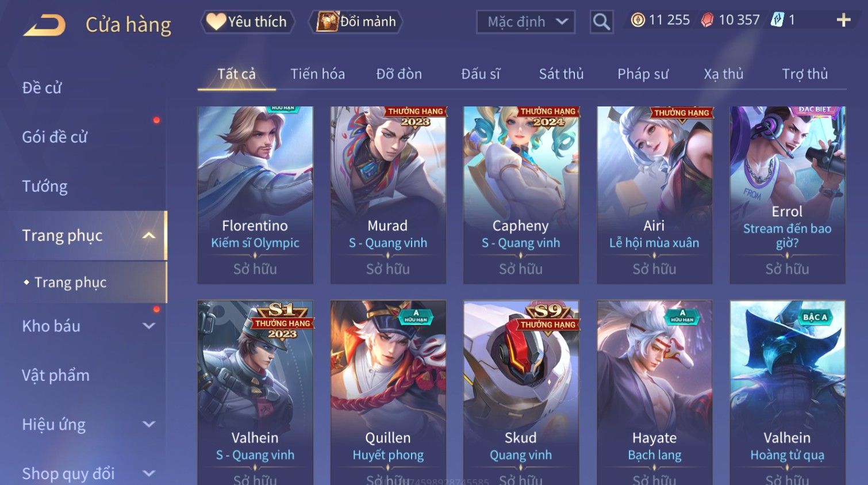Switch to the Sát thủ tab
Image resolution: width=868 pixels, height=485 pixels.
tap(561, 74)
